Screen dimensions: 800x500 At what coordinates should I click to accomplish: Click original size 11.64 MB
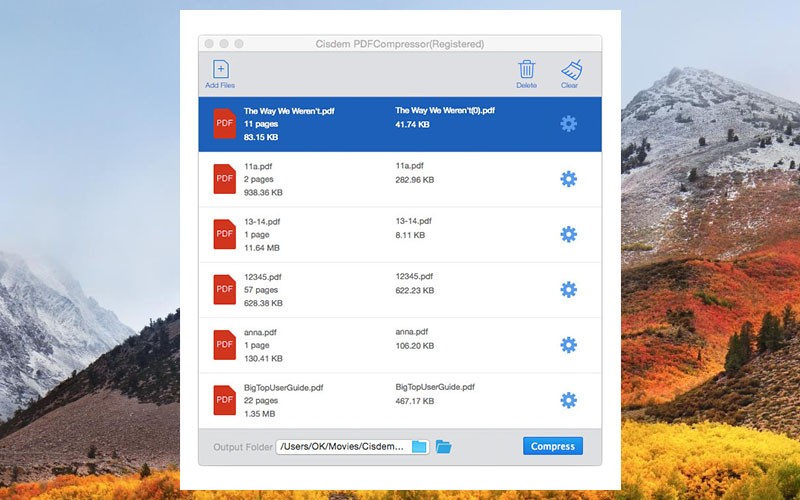(262, 248)
